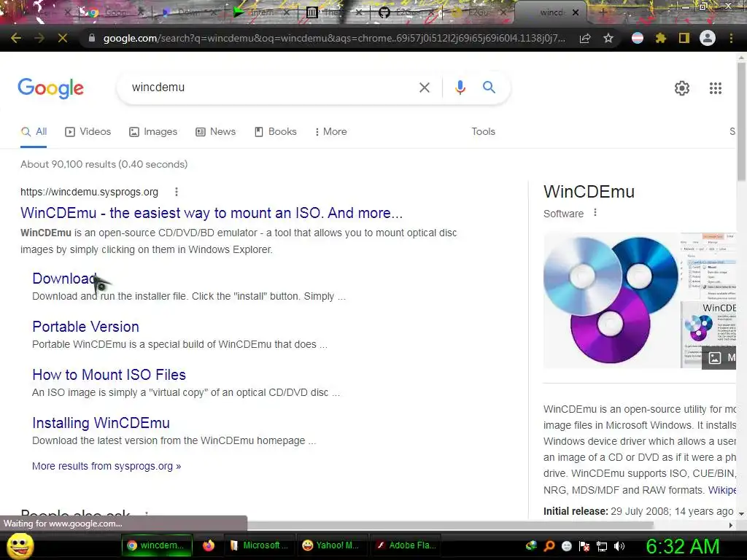Share this page via the address bar icon
This screenshot has width=747, height=560.
586,39
